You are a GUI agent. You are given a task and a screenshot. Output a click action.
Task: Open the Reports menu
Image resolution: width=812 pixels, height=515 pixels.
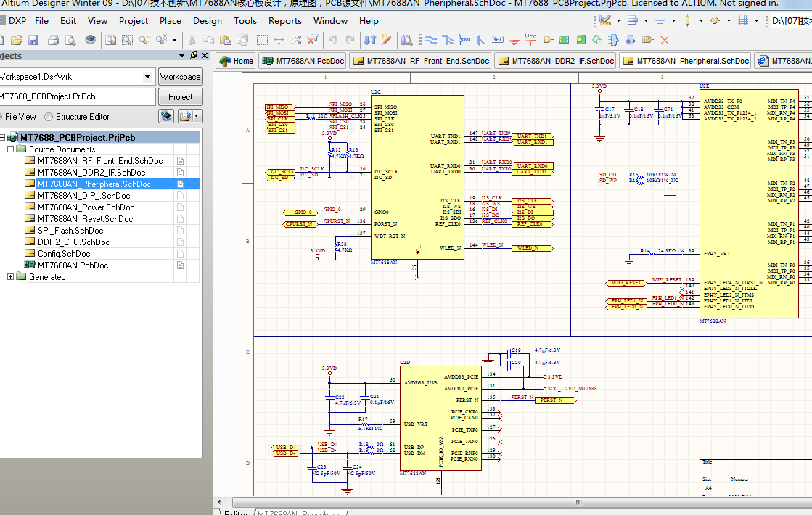[285, 21]
